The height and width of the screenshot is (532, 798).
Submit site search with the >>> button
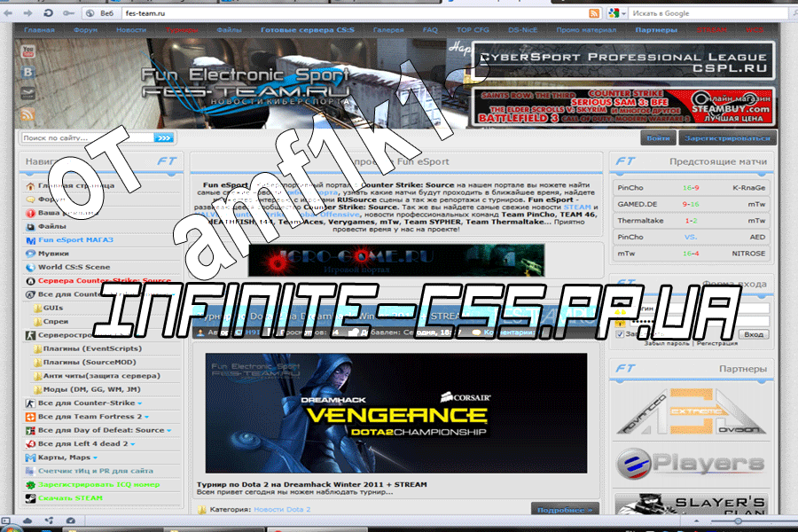pyautogui.click(x=164, y=137)
